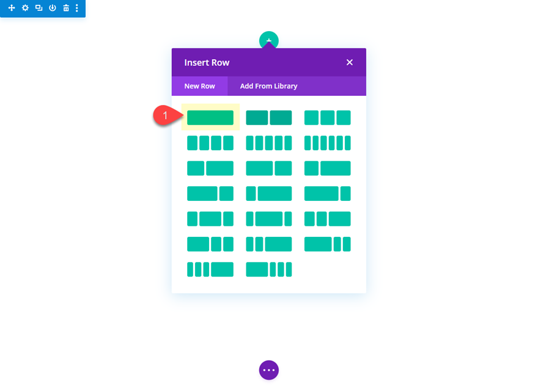This screenshot has width=538, height=392.
Task: Insert the six equal columns layout
Action: click(328, 143)
